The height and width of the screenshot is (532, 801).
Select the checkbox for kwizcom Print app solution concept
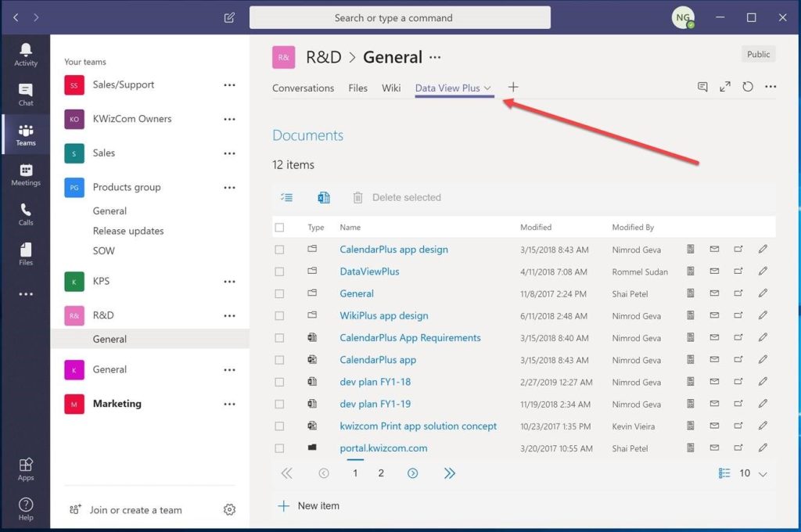click(x=280, y=426)
